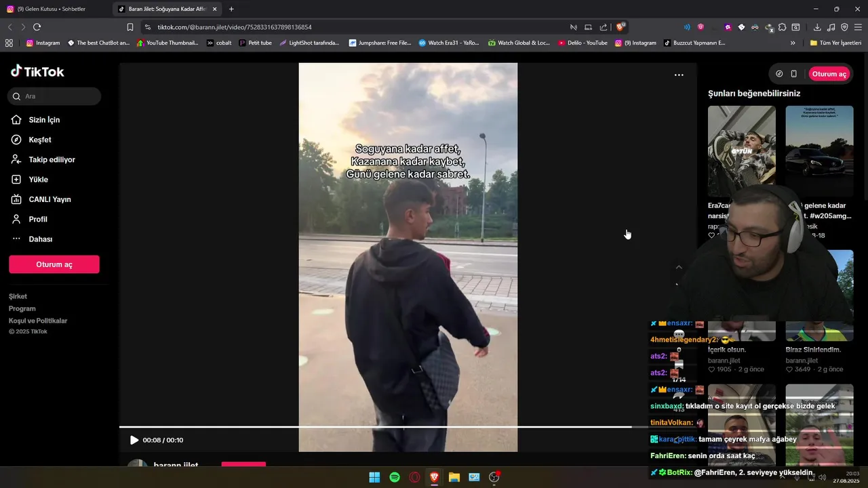
Task: Click the TikTok logo
Action: 37,72
